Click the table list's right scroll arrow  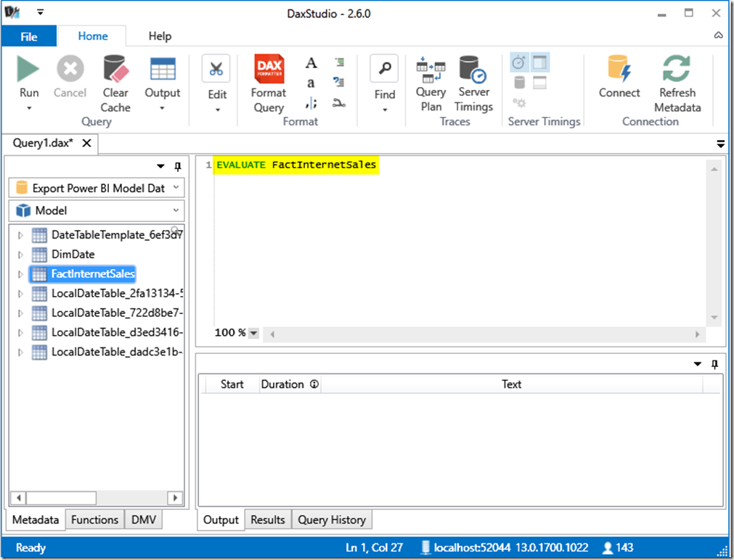point(175,498)
